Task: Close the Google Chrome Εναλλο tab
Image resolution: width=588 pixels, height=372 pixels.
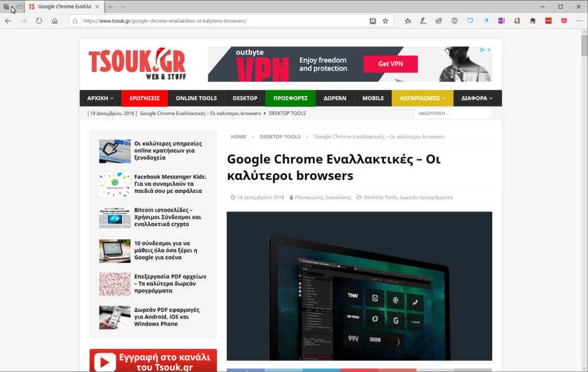Action: 98,7
